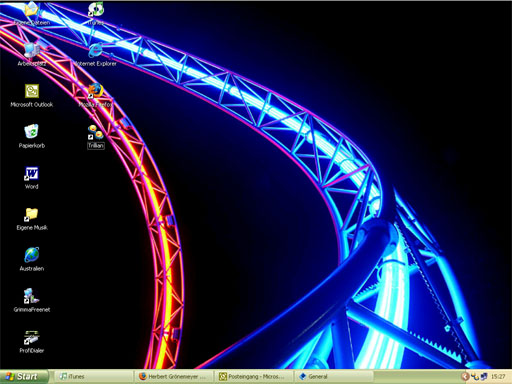512x384 pixels.
Task: Activate the Posteingang Outlook taskbar button
Action: 254,377
